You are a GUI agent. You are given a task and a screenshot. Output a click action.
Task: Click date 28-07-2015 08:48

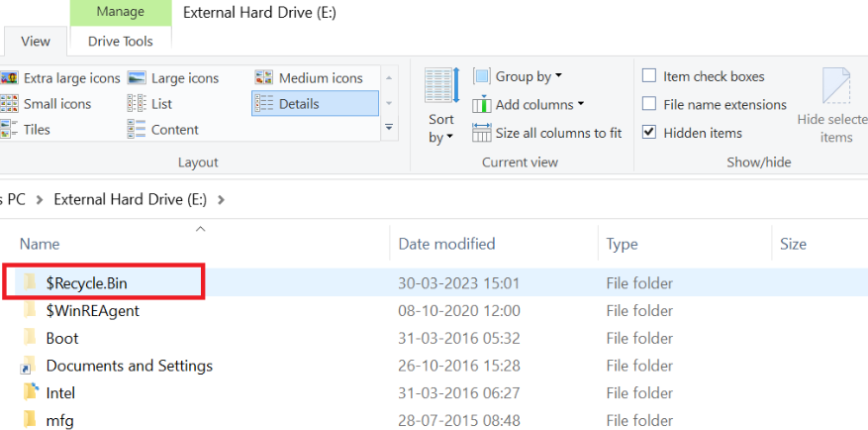pyautogui.click(x=459, y=420)
